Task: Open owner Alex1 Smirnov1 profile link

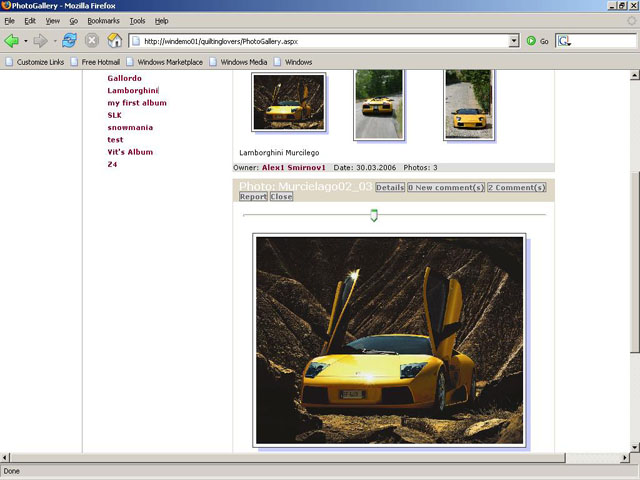Action: click(x=294, y=167)
